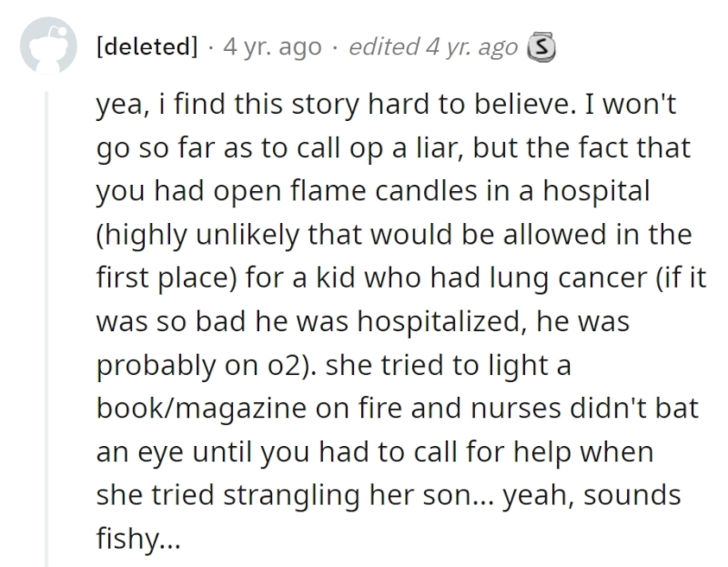Click the final word 'fishy...'
The width and height of the screenshot is (728, 567).
138,539
